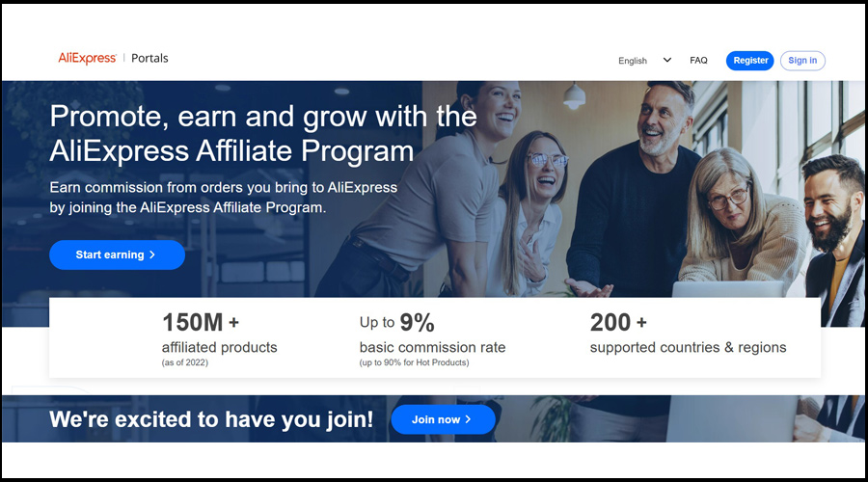This screenshot has height=482, width=868.
Task: Click the Sign in button
Action: click(802, 61)
